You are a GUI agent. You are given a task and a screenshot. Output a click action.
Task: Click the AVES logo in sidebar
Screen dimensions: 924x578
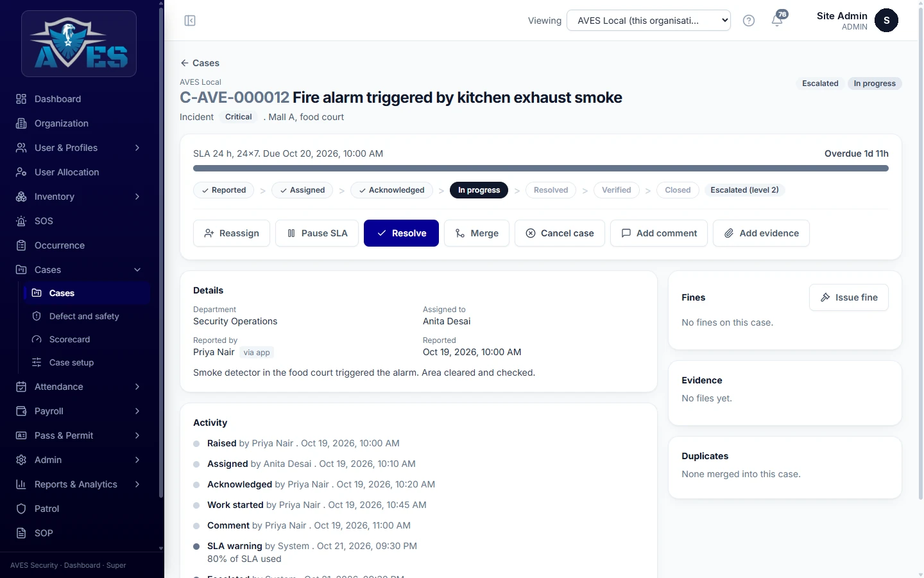point(79,44)
